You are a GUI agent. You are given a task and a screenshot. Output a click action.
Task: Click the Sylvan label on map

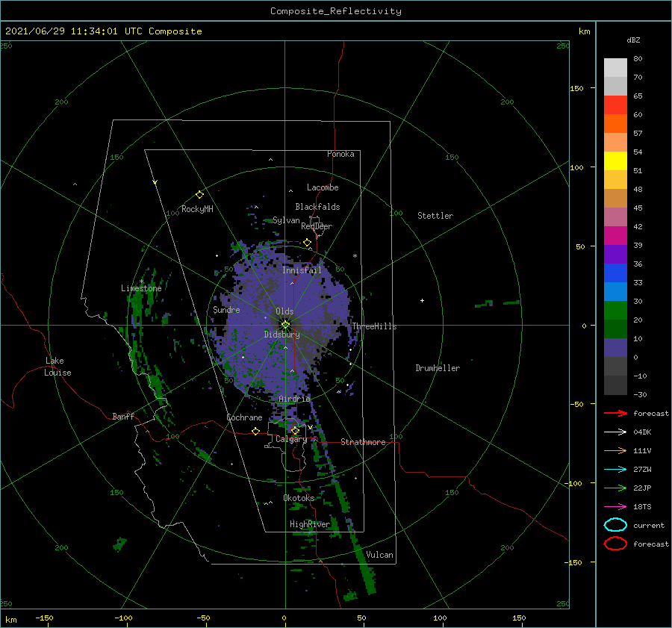pos(286,220)
